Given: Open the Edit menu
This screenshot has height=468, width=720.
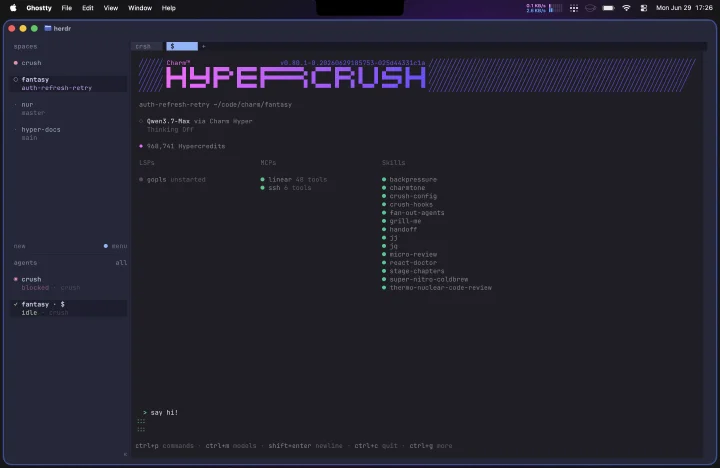Looking at the screenshot, I should [x=88, y=8].
